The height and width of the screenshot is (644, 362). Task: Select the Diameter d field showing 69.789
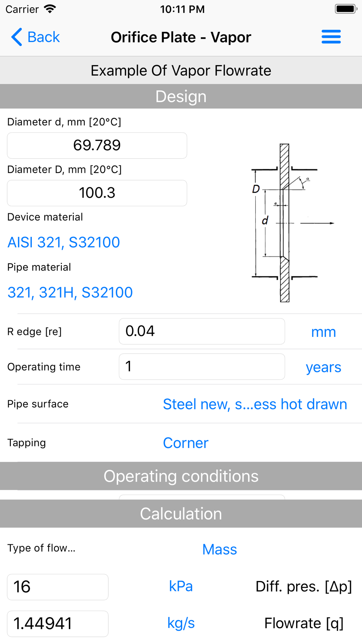pos(97,146)
